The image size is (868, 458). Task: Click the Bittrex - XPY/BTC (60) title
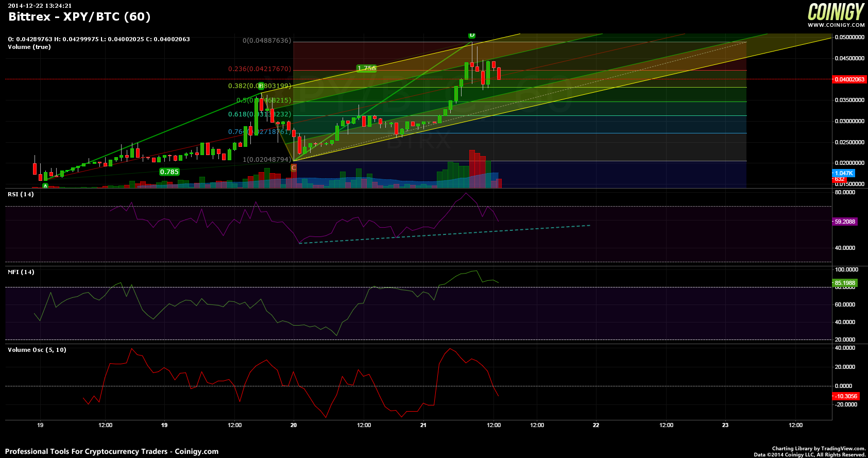pos(79,16)
